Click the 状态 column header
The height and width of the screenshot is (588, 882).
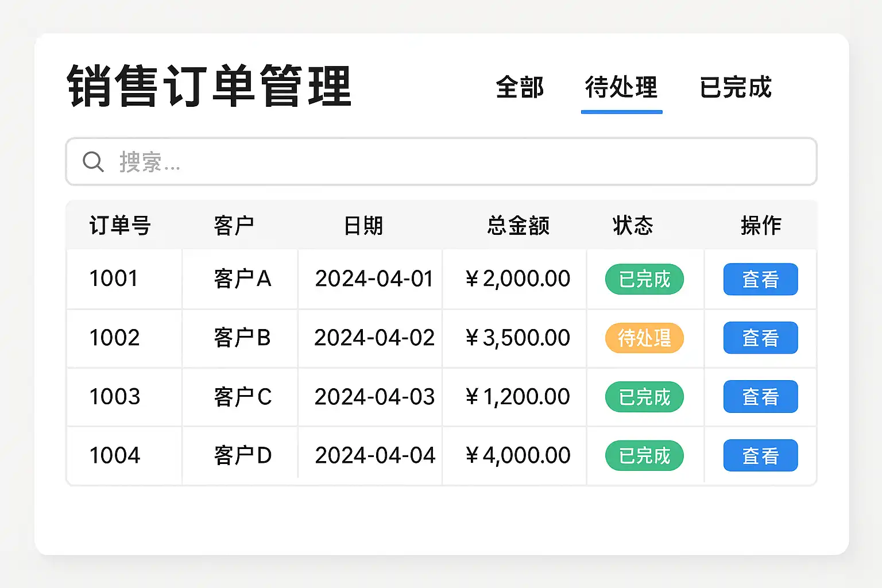tap(633, 225)
